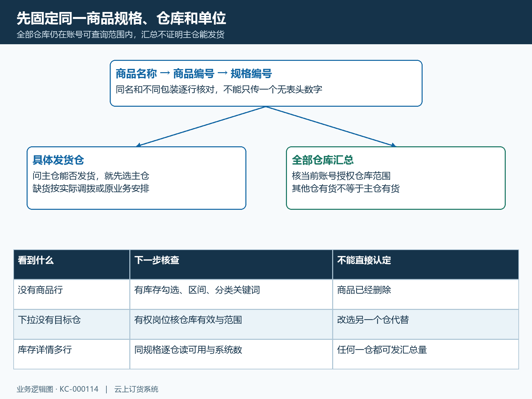
Task: Click the 下一步核查 column header
Action: click(x=231, y=265)
